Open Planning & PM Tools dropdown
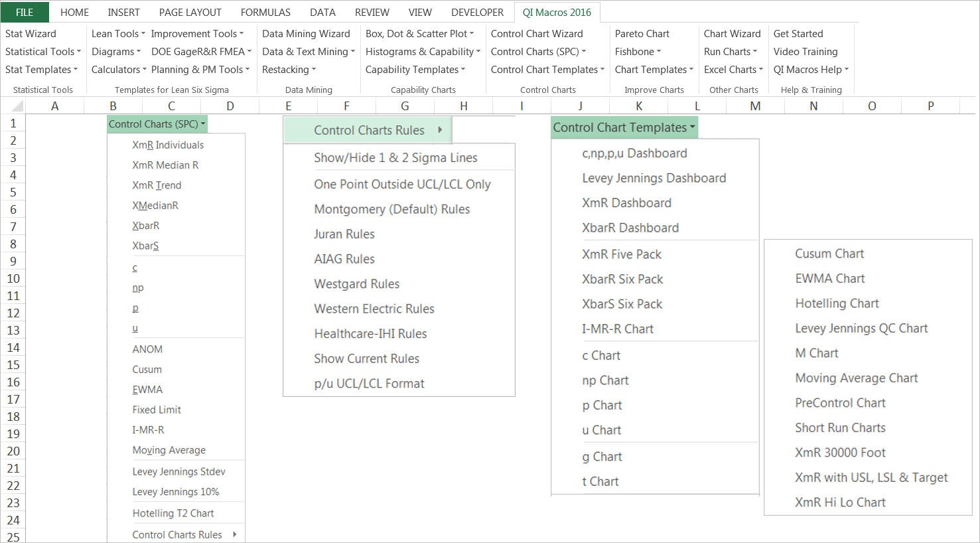The image size is (980, 543). (200, 69)
